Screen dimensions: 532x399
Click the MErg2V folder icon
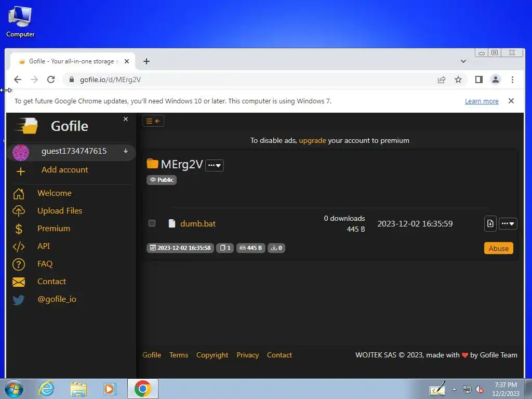[153, 164]
